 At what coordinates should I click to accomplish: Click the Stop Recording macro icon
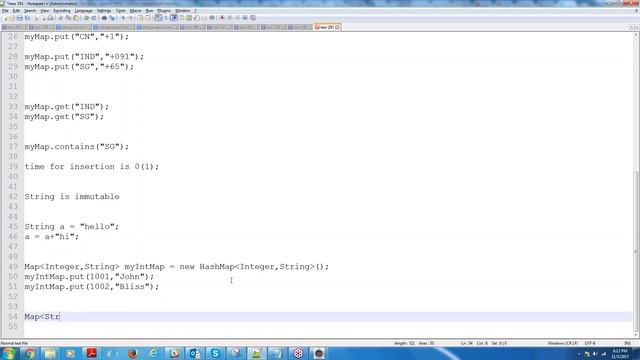[229, 18]
